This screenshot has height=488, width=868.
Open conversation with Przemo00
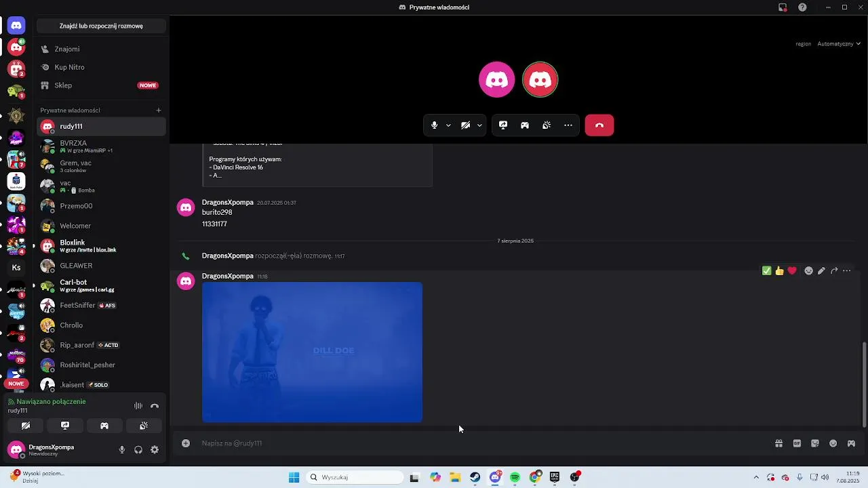pyautogui.click(x=101, y=206)
